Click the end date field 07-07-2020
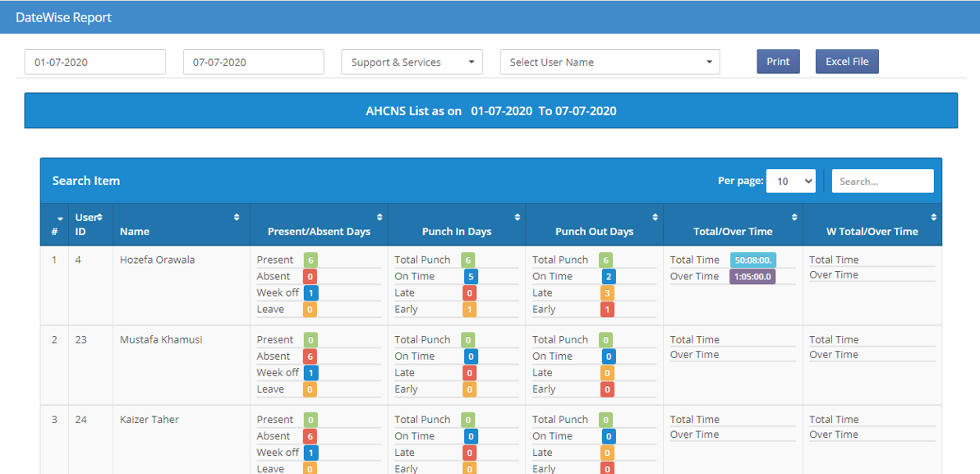The width and height of the screenshot is (980, 474). [x=253, y=62]
